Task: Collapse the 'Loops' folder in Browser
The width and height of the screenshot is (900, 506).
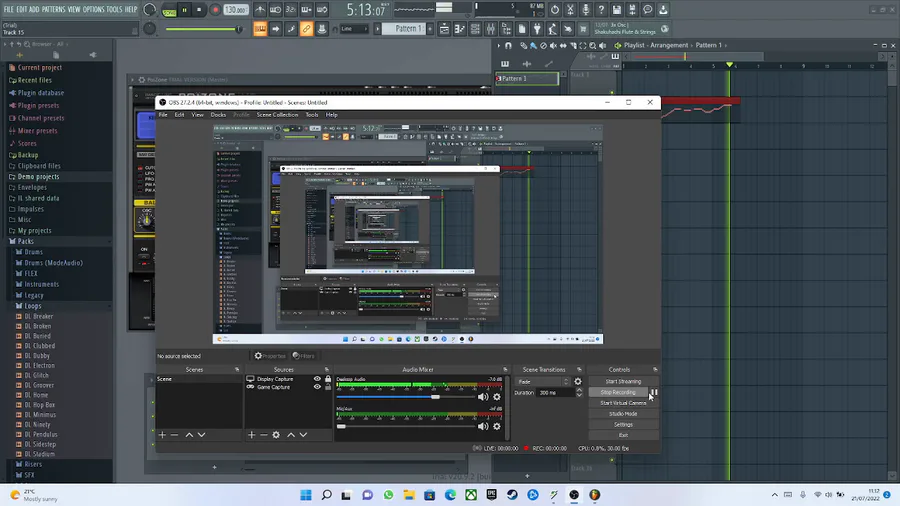Action: pos(32,306)
